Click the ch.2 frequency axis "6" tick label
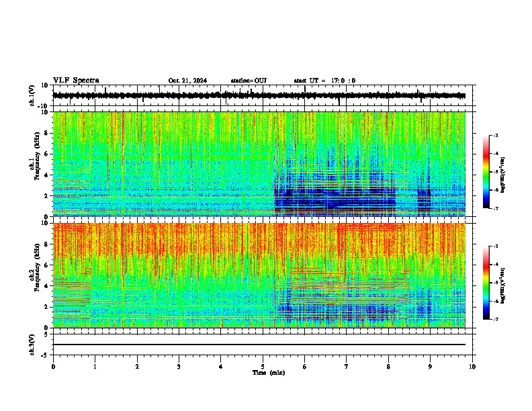Image resolution: width=532 pixels, height=411 pixels. coord(46,265)
